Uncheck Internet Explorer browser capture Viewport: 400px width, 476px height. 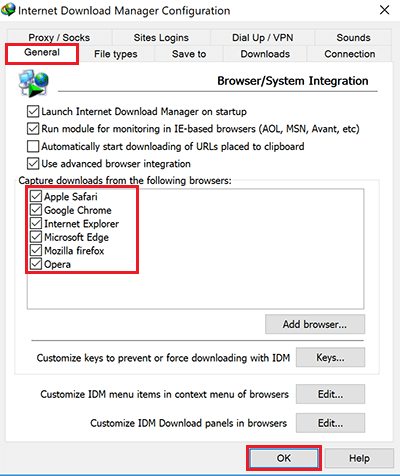pyautogui.click(x=36, y=223)
